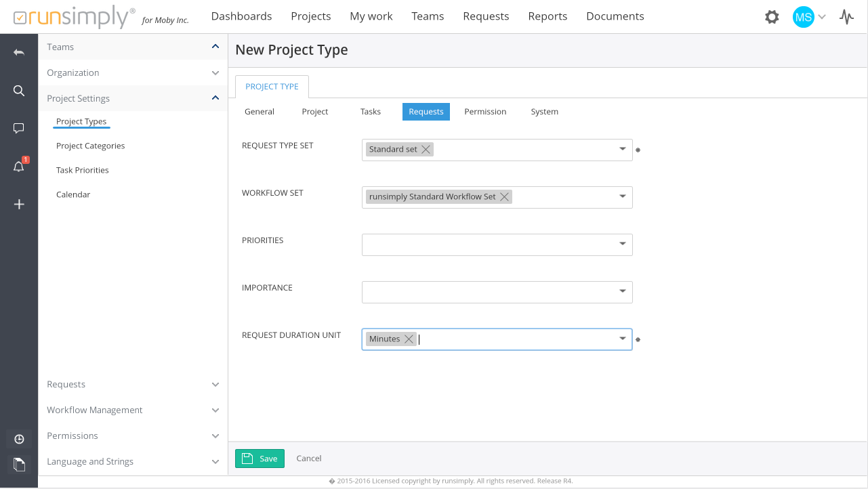Open settings via the gear icon
Screen dimensions: 868x489
pos(772,17)
